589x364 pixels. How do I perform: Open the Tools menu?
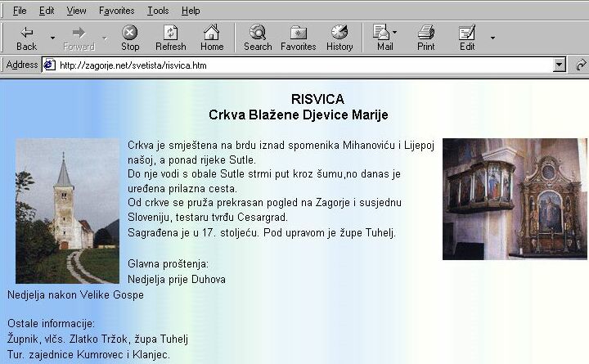[158, 11]
